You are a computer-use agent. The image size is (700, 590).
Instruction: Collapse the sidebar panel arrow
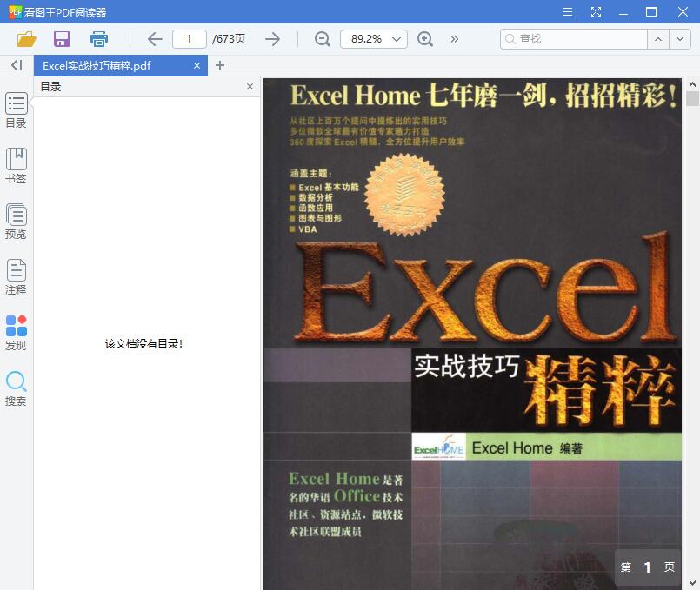[x=17, y=65]
